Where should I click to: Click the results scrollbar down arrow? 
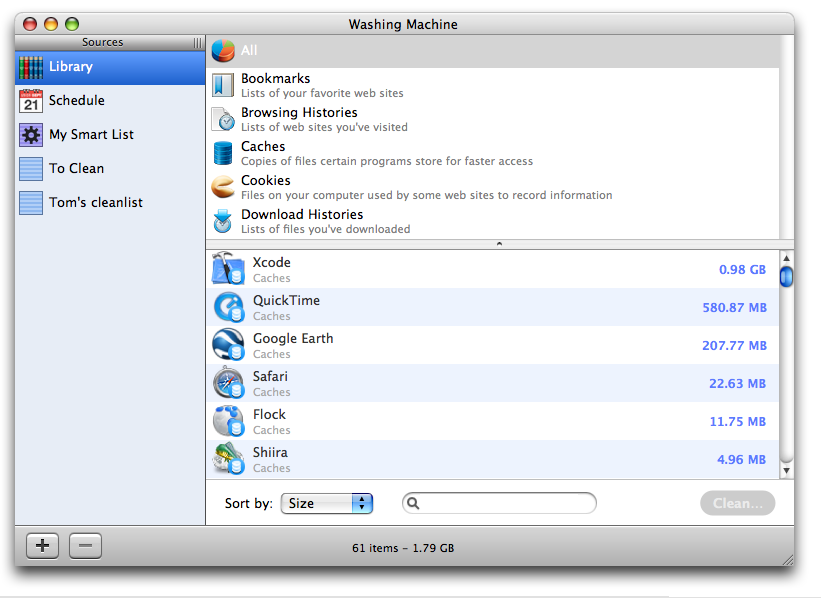(x=786, y=470)
